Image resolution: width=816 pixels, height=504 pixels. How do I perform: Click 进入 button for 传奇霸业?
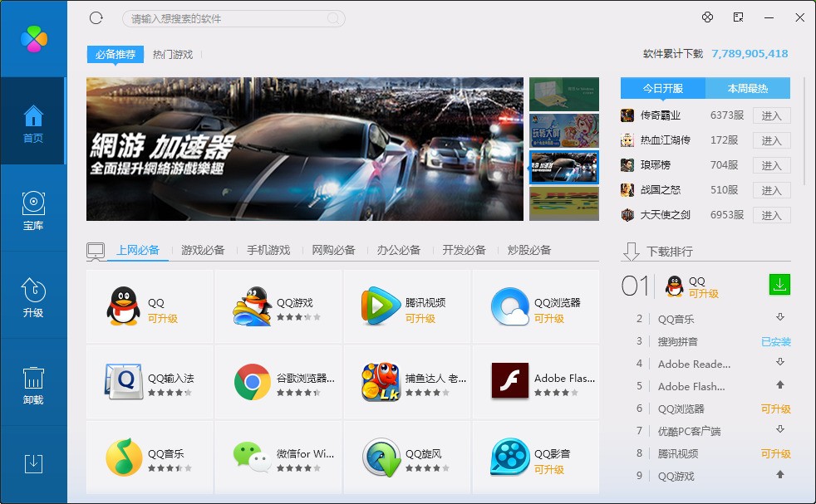772,115
